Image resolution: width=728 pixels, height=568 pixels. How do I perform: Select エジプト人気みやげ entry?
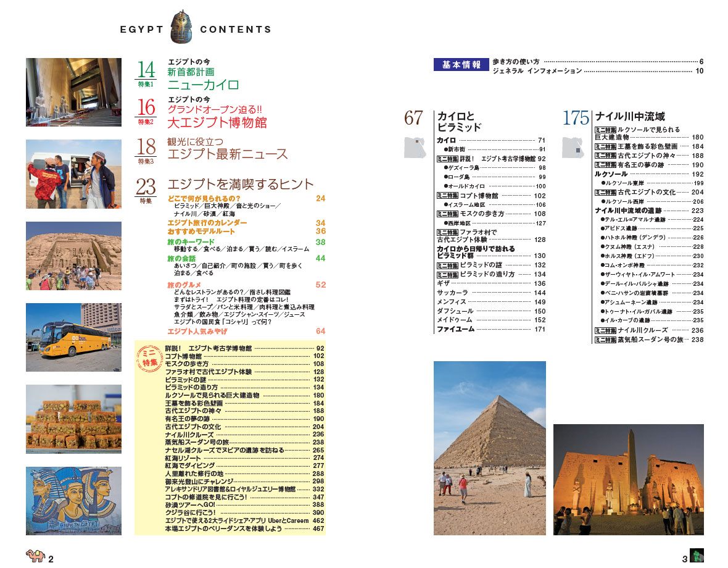pyautogui.click(x=194, y=332)
